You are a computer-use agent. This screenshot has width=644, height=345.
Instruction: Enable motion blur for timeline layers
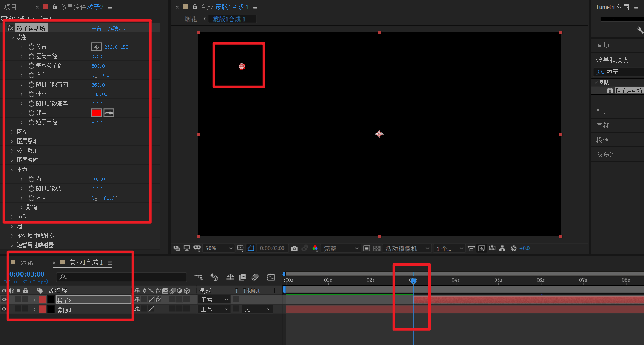coord(255,277)
